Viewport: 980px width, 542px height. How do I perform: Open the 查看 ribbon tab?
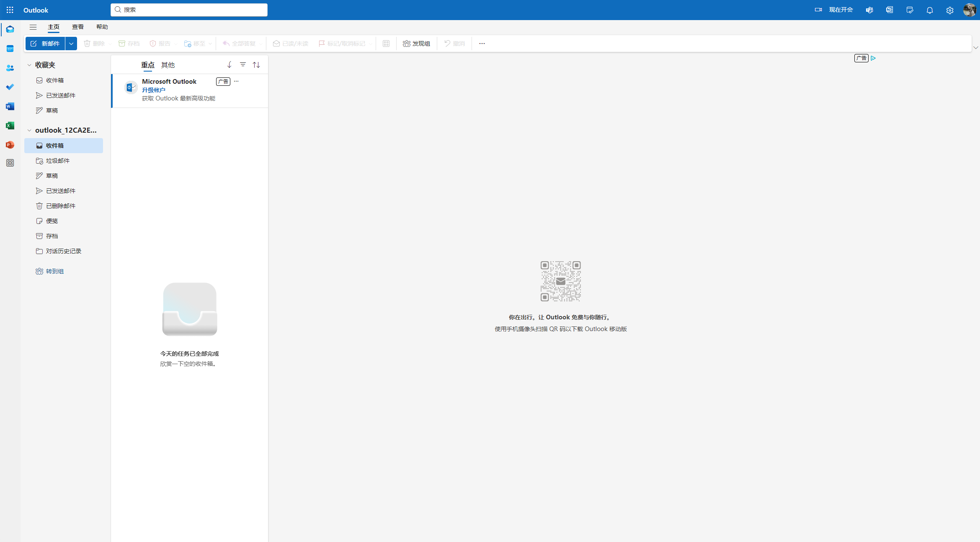[78, 27]
